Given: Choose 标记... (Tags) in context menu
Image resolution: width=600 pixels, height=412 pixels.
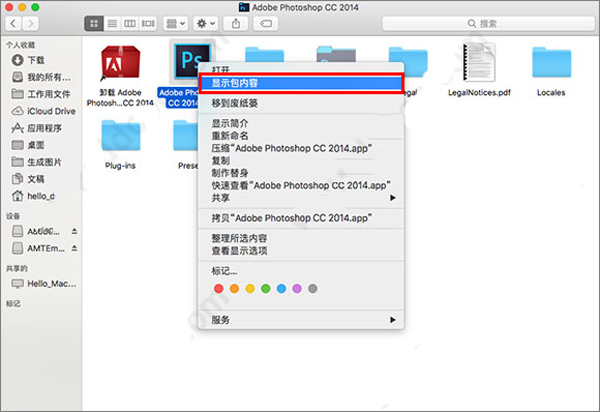Looking at the screenshot, I should [x=300, y=271].
